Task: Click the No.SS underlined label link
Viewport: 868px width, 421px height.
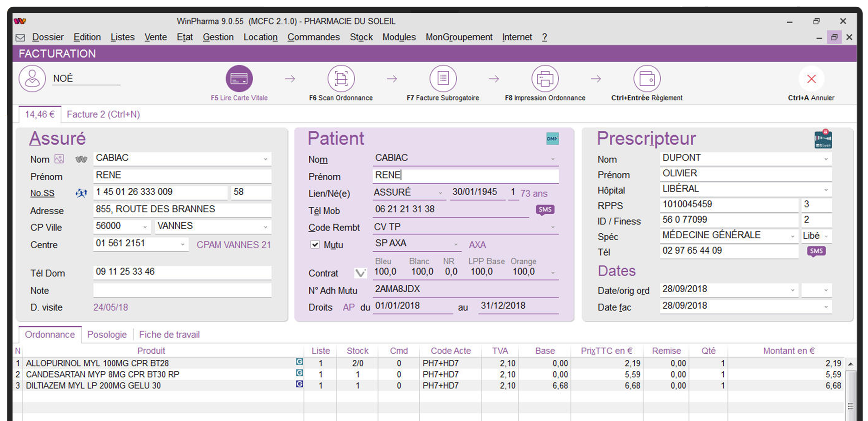Action: [x=42, y=193]
